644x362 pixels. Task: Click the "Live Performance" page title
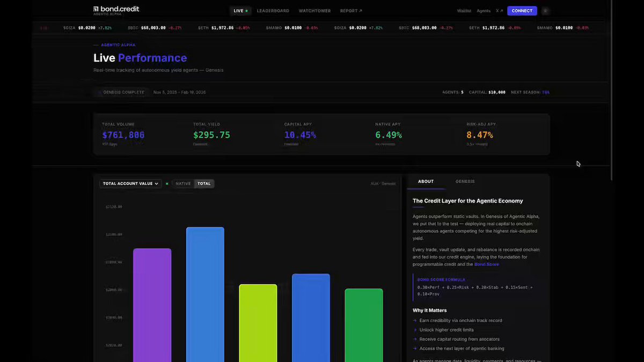tap(140, 58)
